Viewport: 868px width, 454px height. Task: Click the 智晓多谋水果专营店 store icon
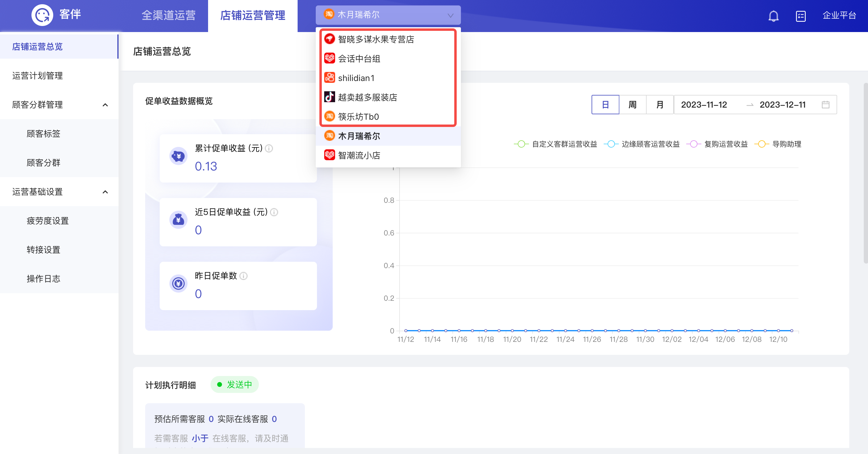pos(330,39)
